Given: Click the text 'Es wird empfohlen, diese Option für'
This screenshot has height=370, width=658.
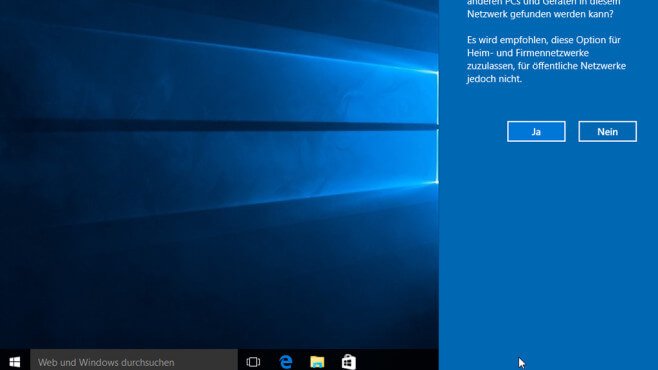Looking at the screenshot, I should tap(544, 40).
